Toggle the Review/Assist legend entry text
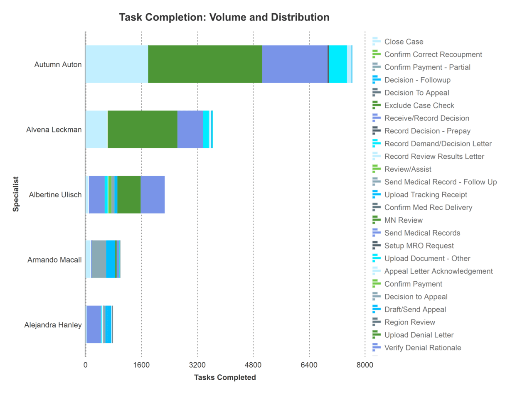This screenshot has width=532, height=393. 408,169
